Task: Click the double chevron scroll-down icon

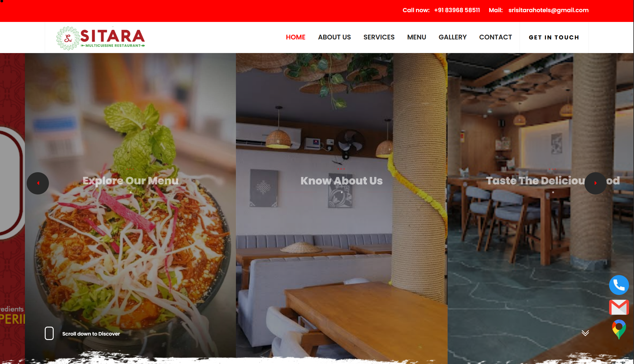Action: point(585,333)
